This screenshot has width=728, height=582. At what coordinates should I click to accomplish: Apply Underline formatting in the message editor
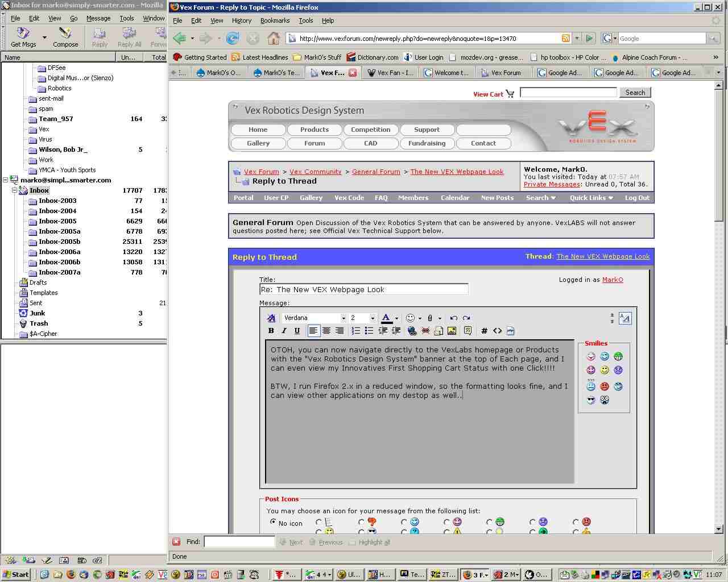point(297,331)
